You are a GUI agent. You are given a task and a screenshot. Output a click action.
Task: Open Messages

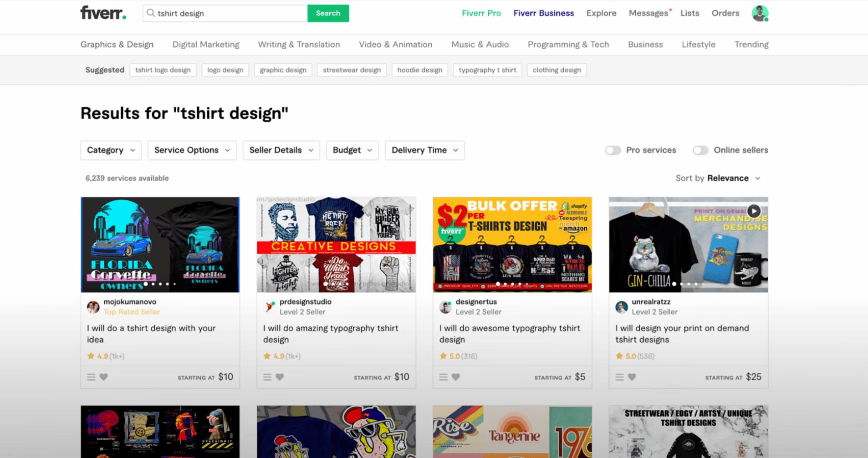(x=648, y=13)
